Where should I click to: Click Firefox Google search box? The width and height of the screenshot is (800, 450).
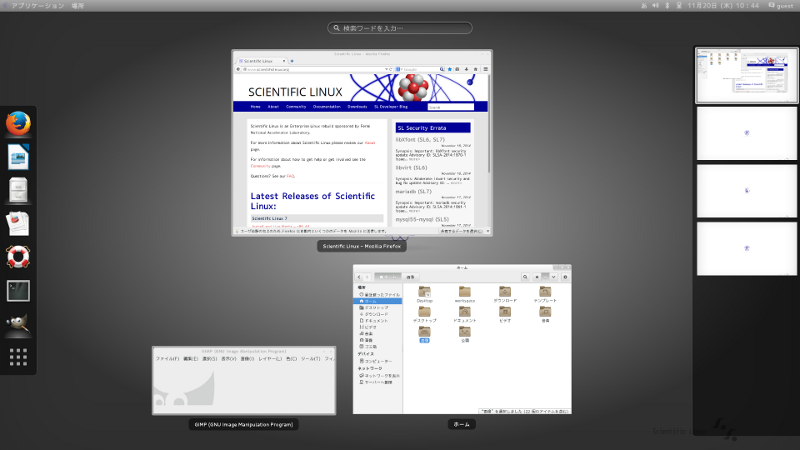click(420, 69)
